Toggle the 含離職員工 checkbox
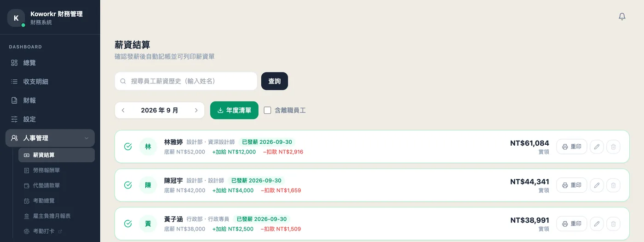 coord(267,110)
